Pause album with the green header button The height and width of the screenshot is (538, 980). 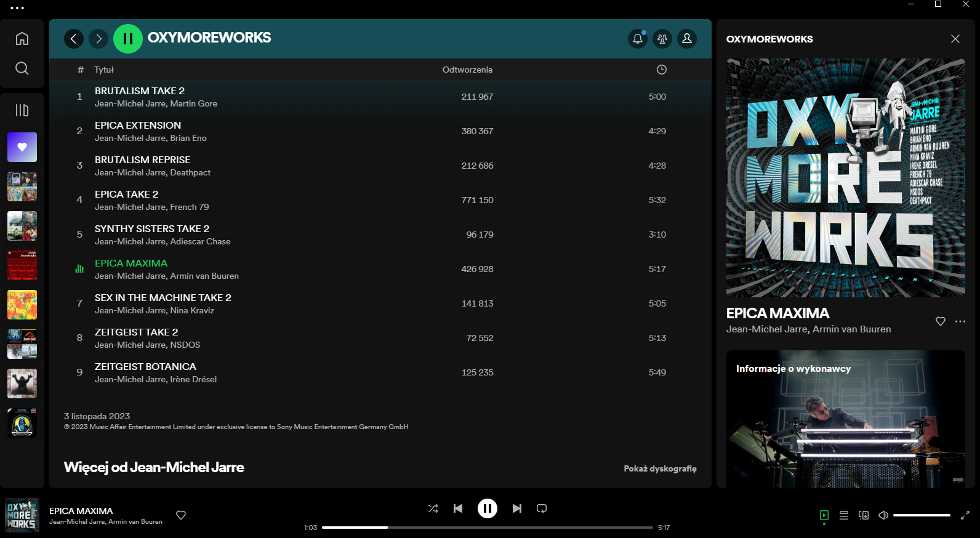tap(128, 39)
